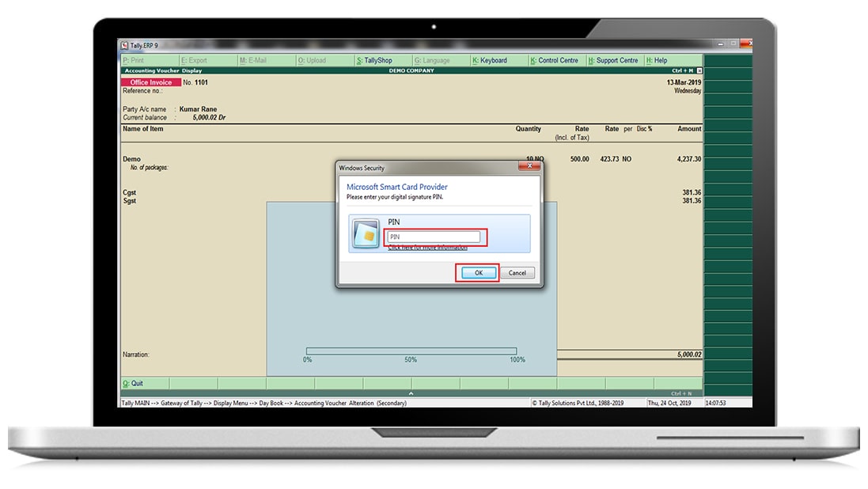Open the click here for more information link
The width and height of the screenshot is (868, 489).
427,248
